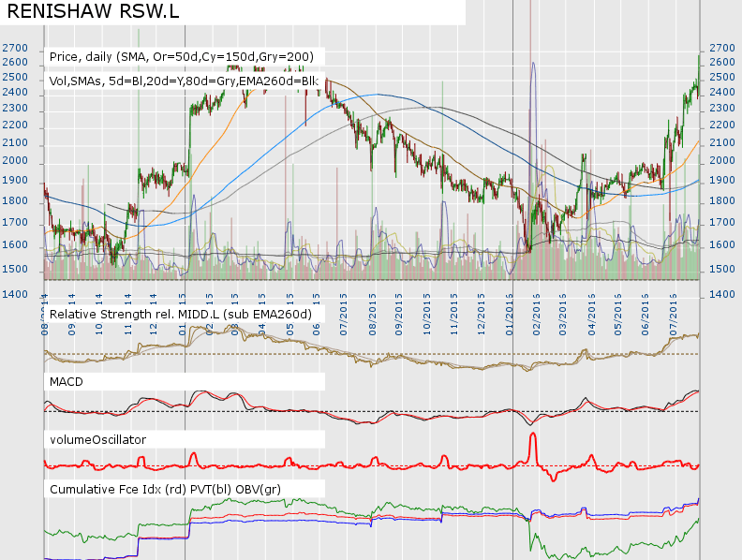Click the Cumulative Fce Idx PVT OBV label
742x560 pixels.
[x=165, y=489]
